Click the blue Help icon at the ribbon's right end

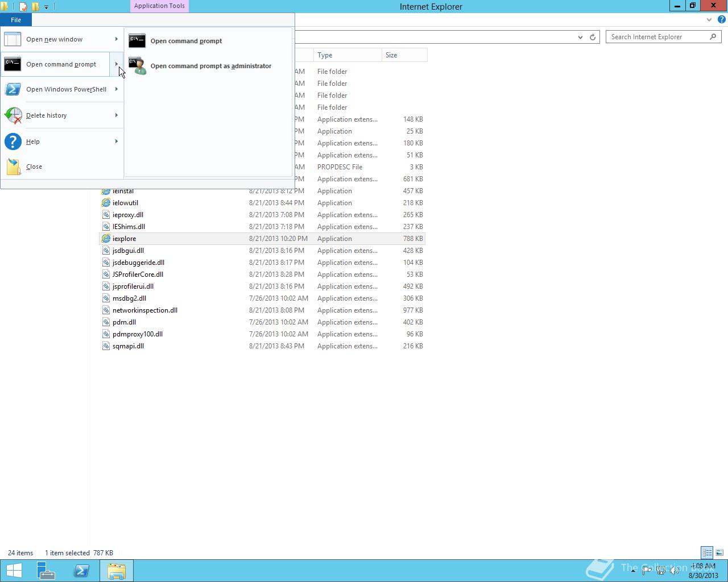(x=722, y=19)
